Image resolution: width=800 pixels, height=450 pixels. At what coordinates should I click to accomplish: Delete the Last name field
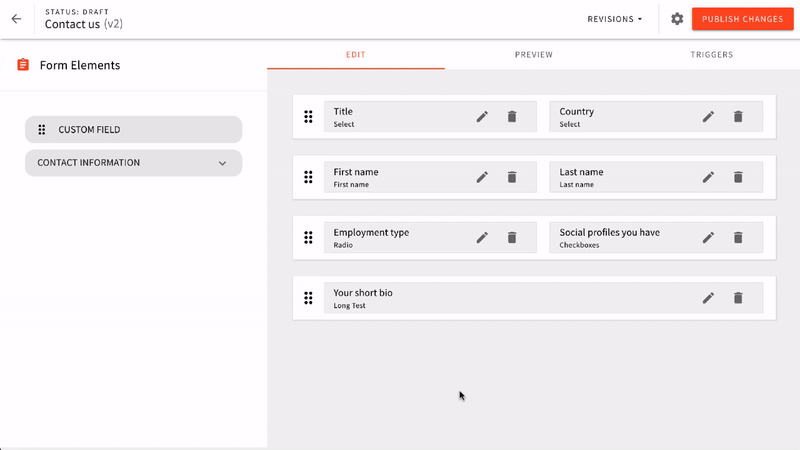pos(738,177)
